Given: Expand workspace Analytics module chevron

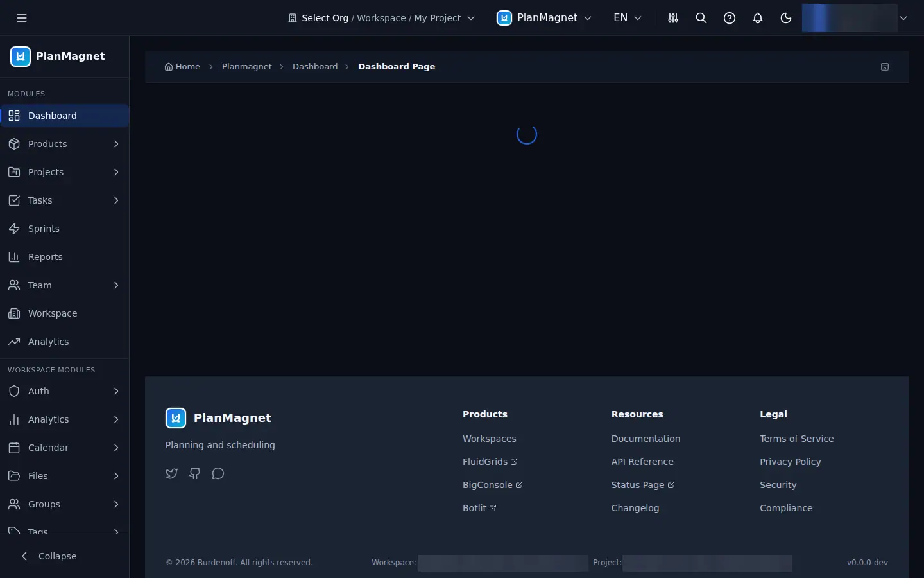Looking at the screenshot, I should coord(116,419).
